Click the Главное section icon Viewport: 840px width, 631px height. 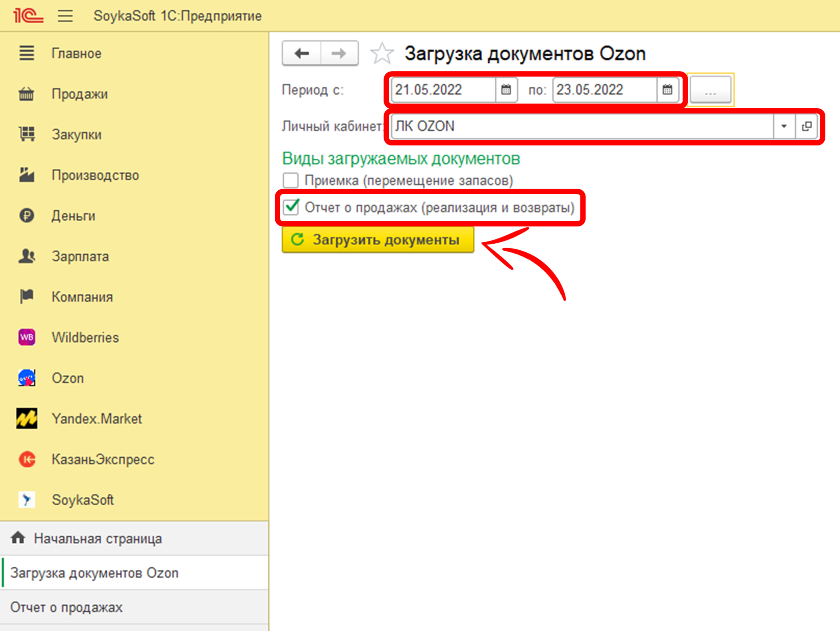[27, 53]
